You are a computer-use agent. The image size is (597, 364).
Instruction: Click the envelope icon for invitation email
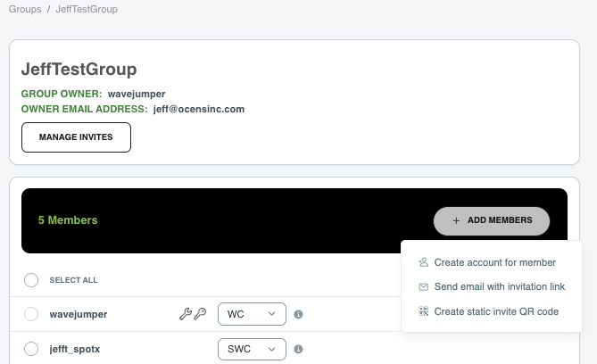(423, 286)
